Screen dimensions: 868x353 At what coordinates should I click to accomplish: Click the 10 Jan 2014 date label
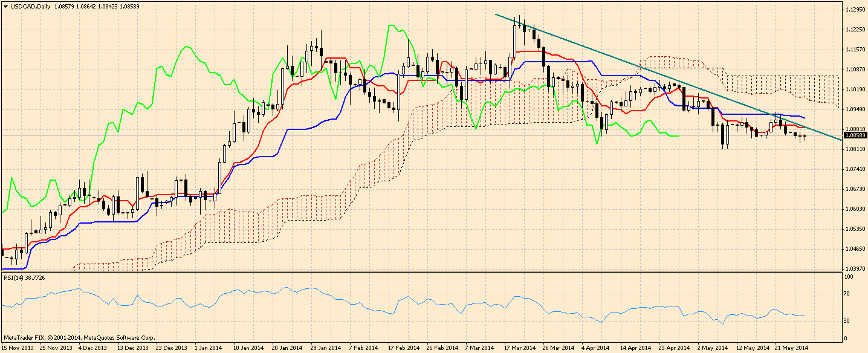pos(248,348)
